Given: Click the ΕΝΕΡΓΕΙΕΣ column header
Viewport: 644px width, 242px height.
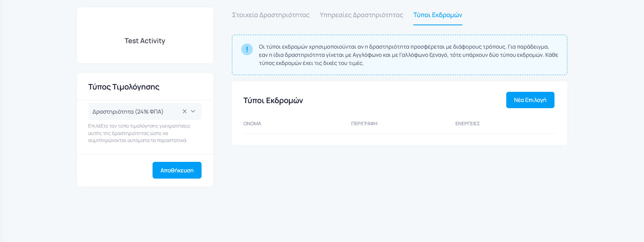Looking at the screenshot, I should 467,124.
